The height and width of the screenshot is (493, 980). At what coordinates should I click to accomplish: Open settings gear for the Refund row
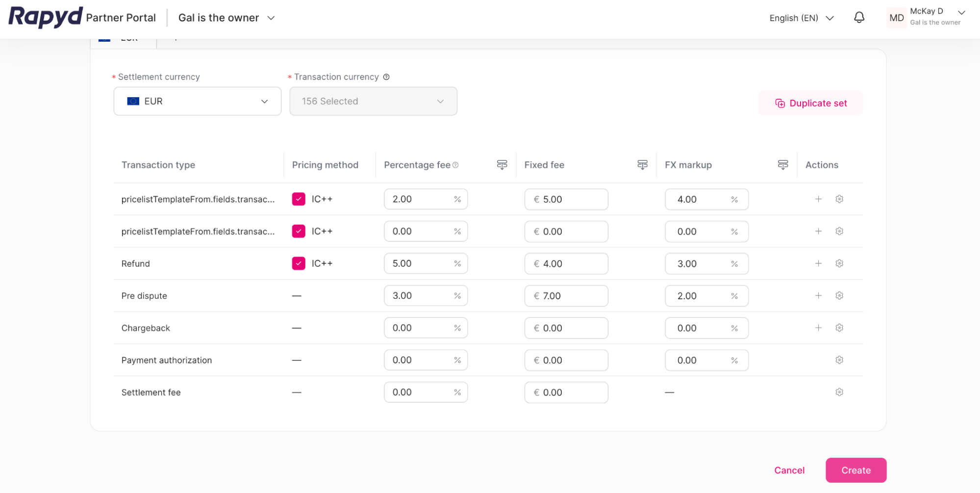click(839, 263)
